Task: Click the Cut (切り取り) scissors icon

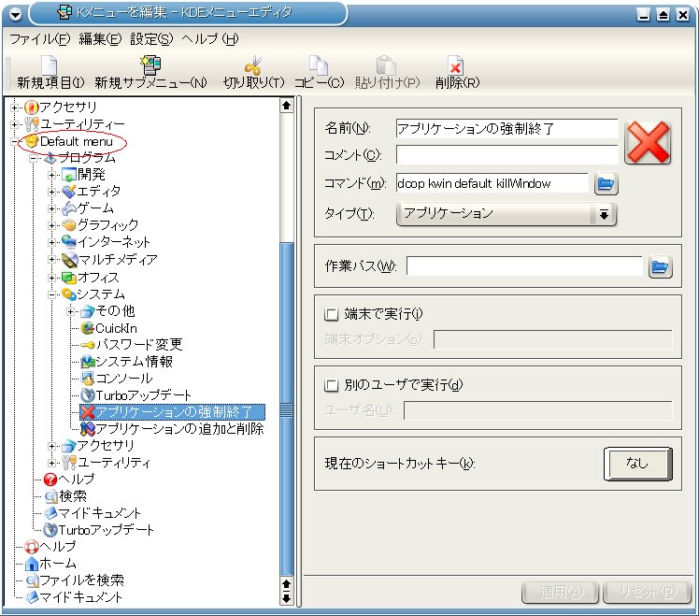Action: [x=252, y=65]
